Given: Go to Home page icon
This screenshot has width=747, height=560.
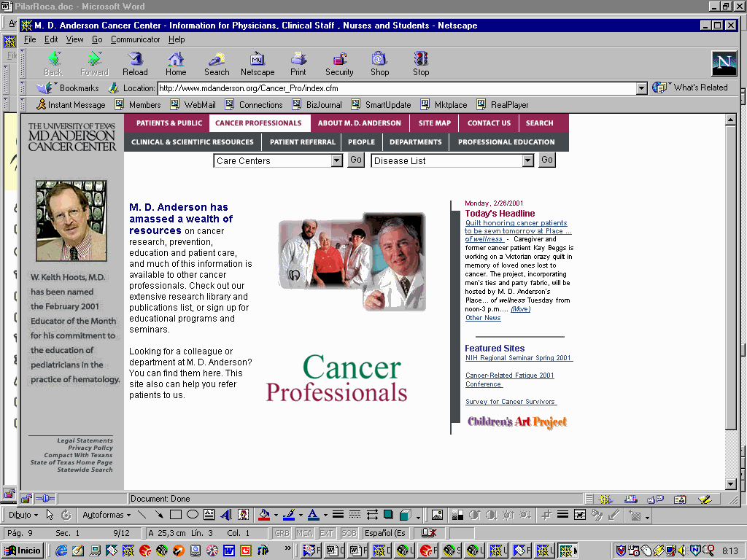Looking at the screenshot, I should pos(176,63).
